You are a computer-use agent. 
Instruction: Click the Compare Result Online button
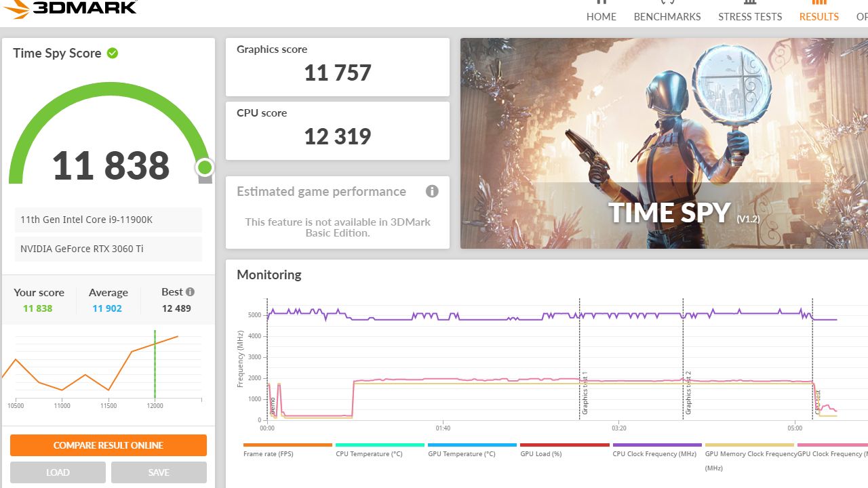click(108, 445)
